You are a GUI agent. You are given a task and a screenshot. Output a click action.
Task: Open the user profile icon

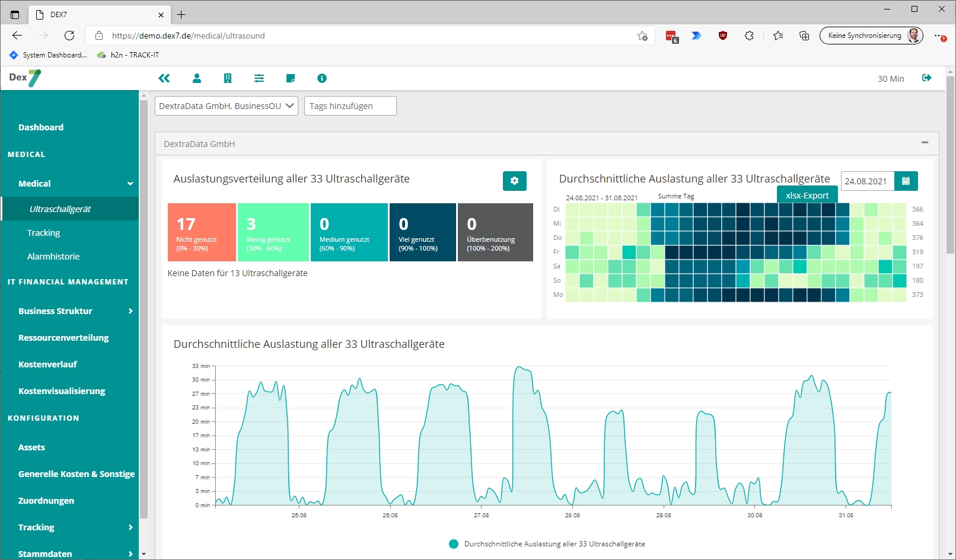pos(197,78)
